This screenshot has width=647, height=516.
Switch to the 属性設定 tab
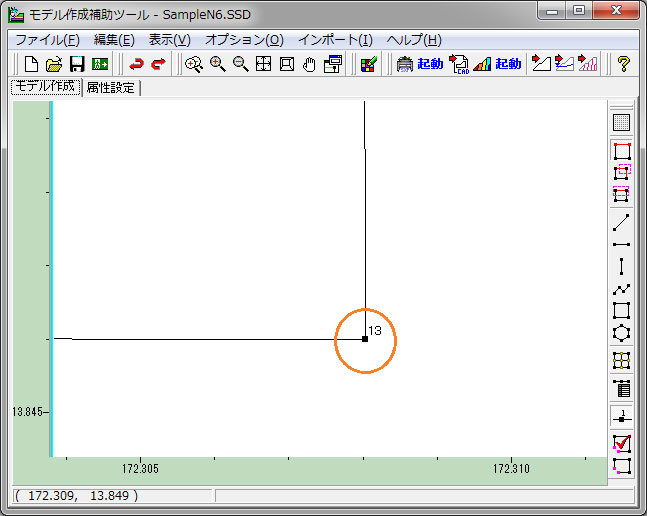pos(111,88)
